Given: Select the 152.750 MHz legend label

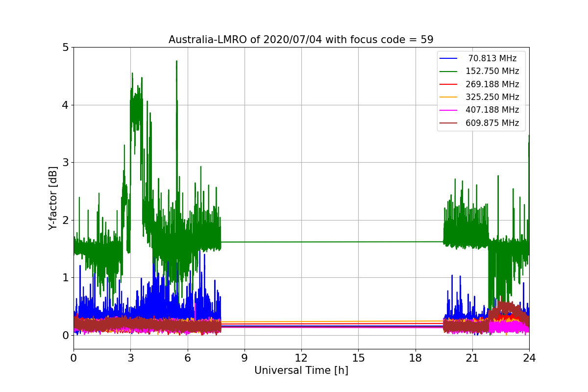Looking at the screenshot, I should (492, 71).
